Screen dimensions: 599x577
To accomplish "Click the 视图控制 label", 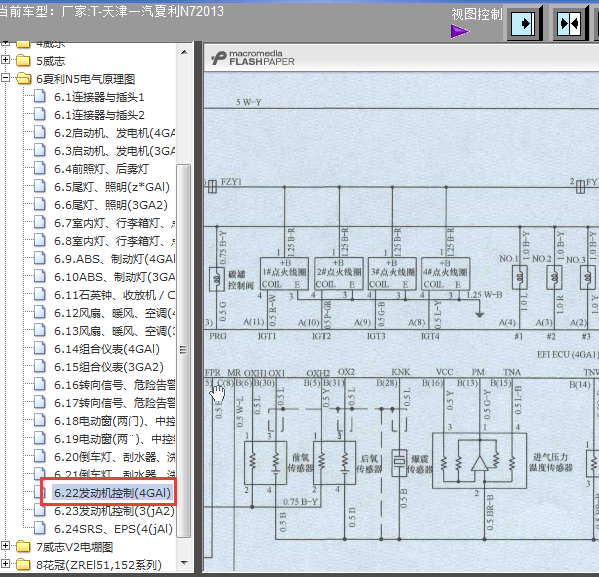I will click(x=476, y=15).
